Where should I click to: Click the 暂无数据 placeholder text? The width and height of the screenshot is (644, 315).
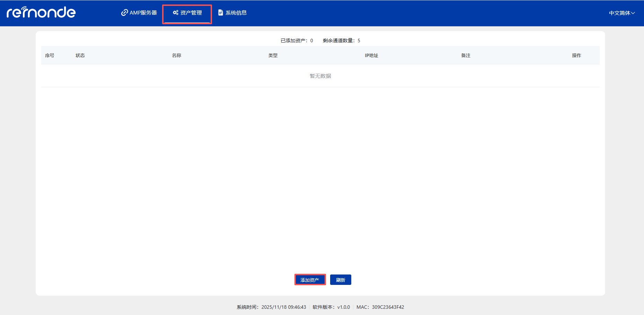click(320, 76)
